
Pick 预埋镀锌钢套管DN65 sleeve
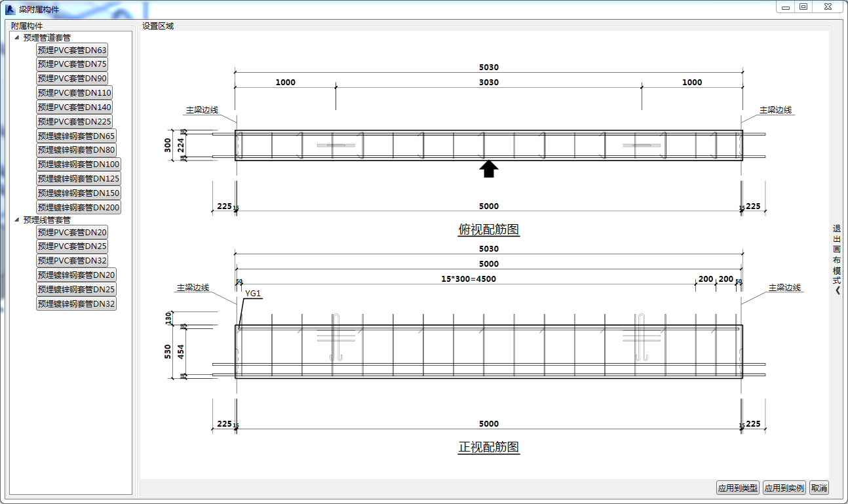pyautogui.click(x=77, y=136)
